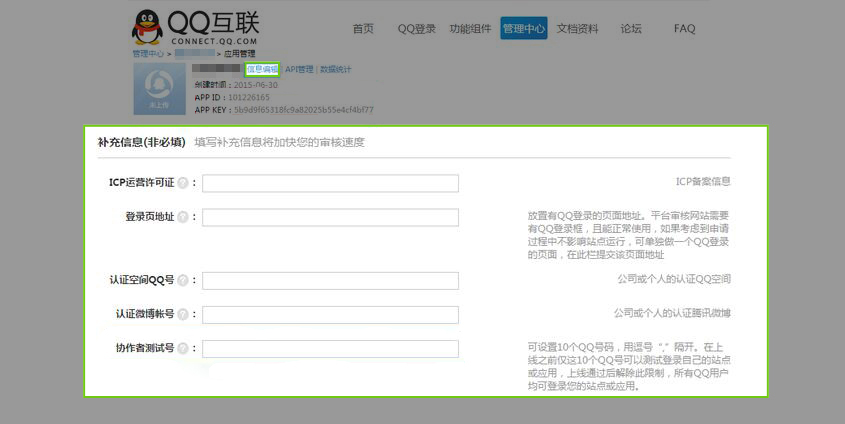The height and width of the screenshot is (424, 845).
Task: Click 公司或个人的认证QQ空间 hint text
Action: point(674,279)
